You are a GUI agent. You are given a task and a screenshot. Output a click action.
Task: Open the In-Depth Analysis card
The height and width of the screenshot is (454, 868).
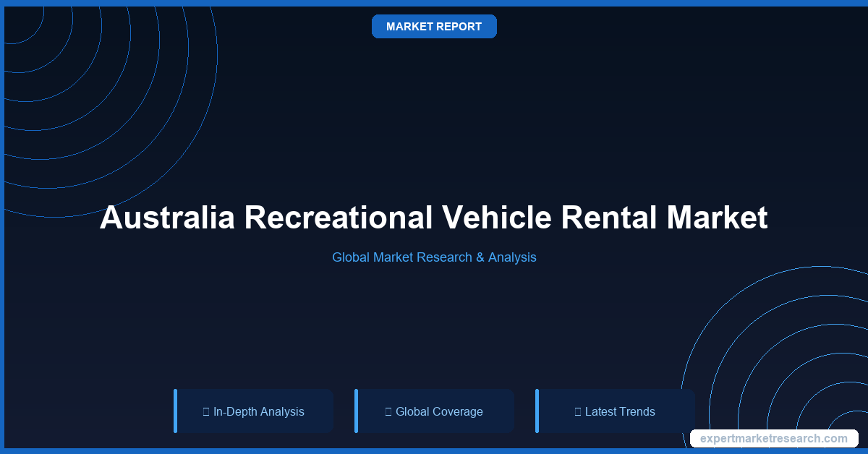pyautogui.click(x=254, y=411)
